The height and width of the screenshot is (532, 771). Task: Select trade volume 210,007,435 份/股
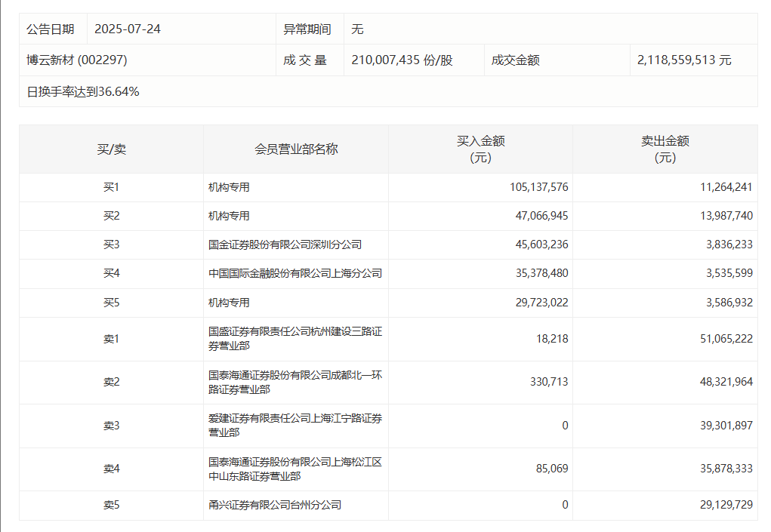click(402, 60)
